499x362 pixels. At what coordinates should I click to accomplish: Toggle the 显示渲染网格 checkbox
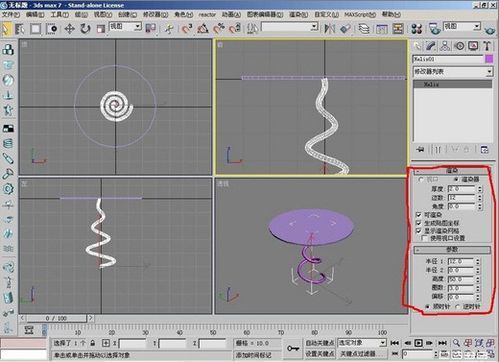pyautogui.click(x=419, y=231)
